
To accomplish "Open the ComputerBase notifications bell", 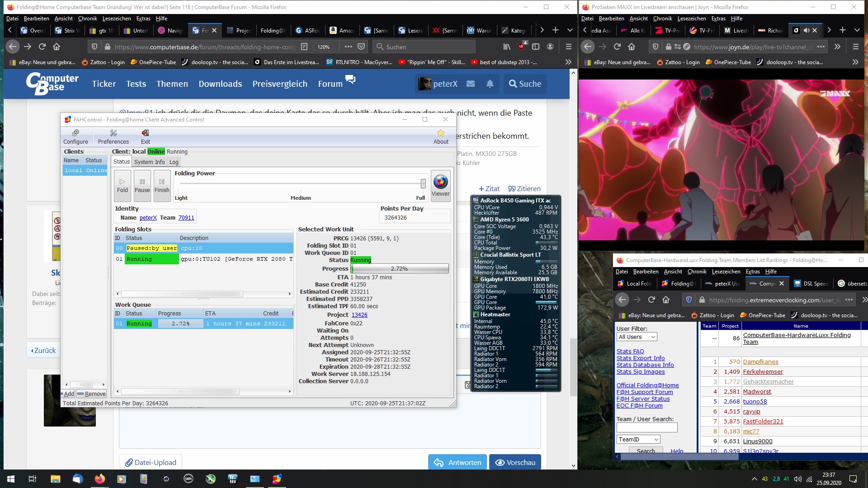I will coord(490,84).
